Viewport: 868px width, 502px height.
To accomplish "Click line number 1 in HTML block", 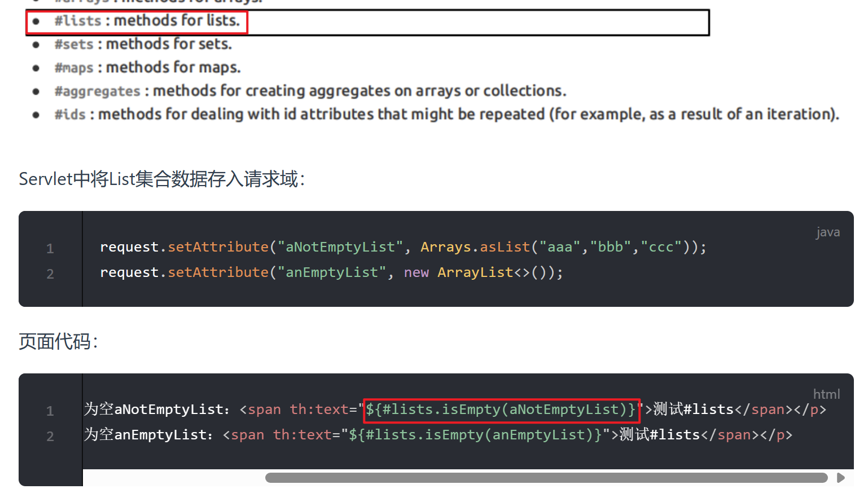I will (x=50, y=411).
